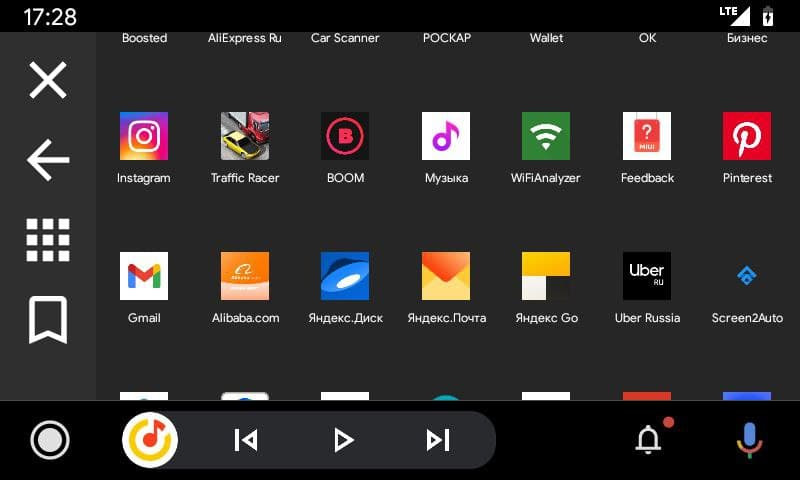Tap the circular home button
This screenshot has height=480, width=800.
pyautogui.click(x=50, y=440)
